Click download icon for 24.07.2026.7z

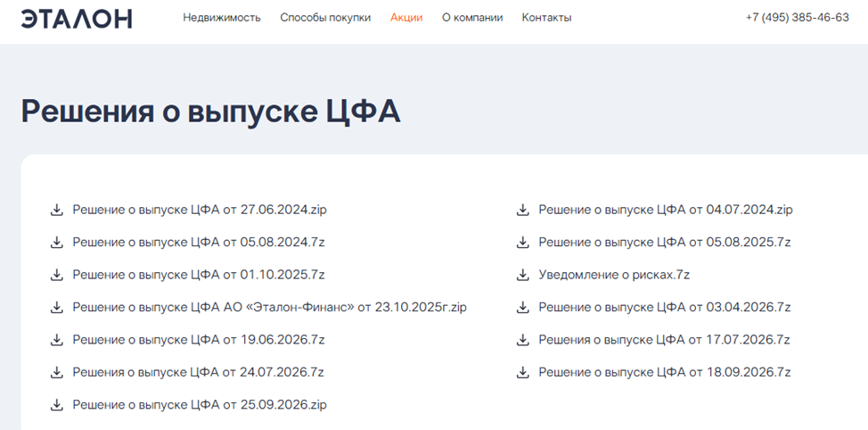coord(56,372)
